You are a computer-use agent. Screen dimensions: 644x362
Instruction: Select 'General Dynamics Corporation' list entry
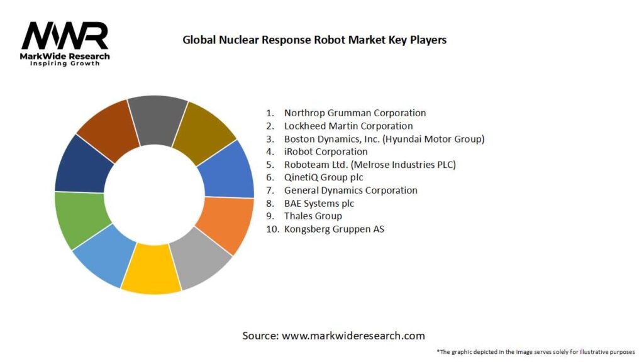[351, 190]
